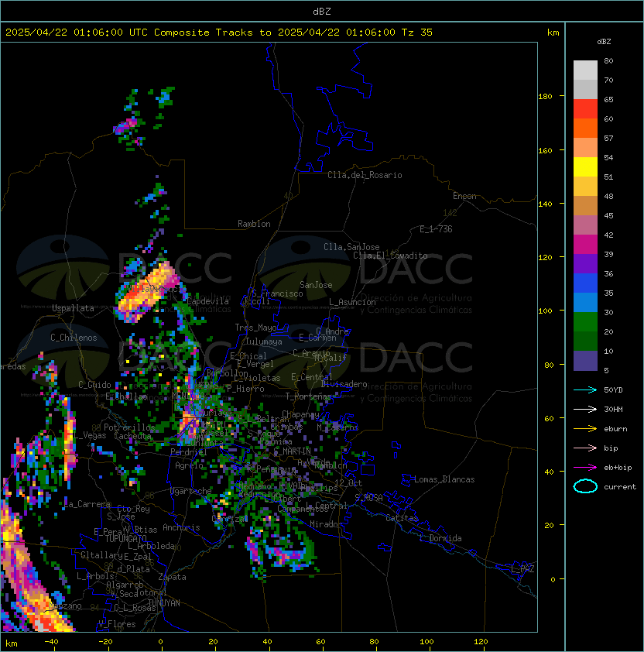Image resolution: width=644 pixels, height=652 pixels.
Task: Click the Lomas_Blancas location label
Action: click(444, 479)
